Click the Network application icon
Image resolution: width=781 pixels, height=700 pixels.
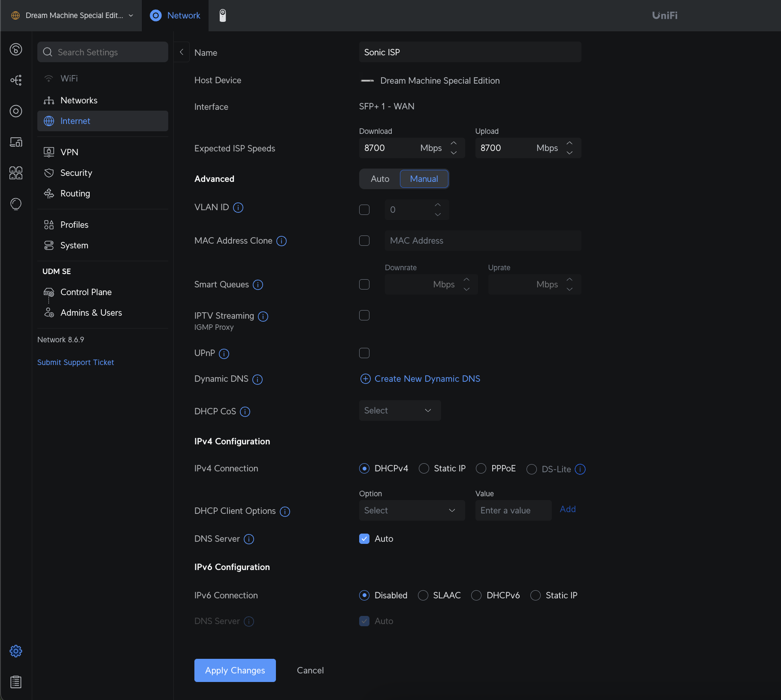(x=156, y=15)
